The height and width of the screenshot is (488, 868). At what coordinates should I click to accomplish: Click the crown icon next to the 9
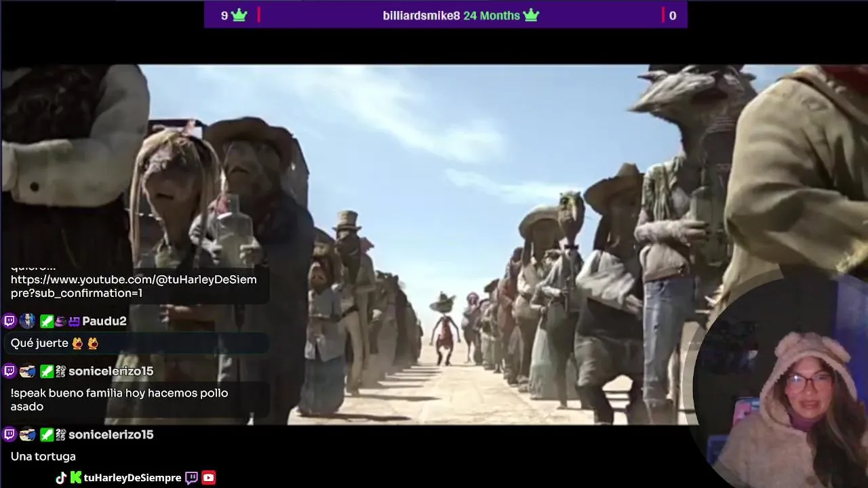239,15
